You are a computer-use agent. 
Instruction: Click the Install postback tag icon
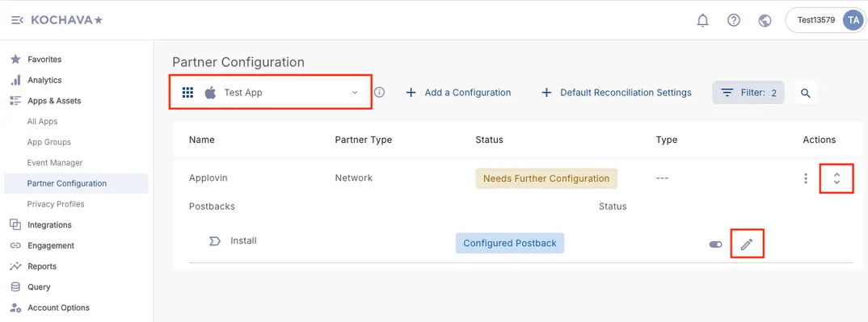click(215, 241)
